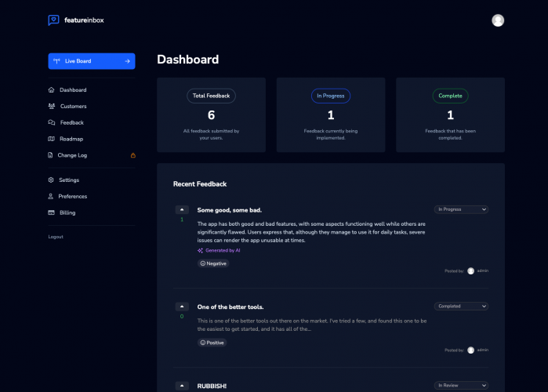Click description of 'One of the better tools.'

[312, 325]
